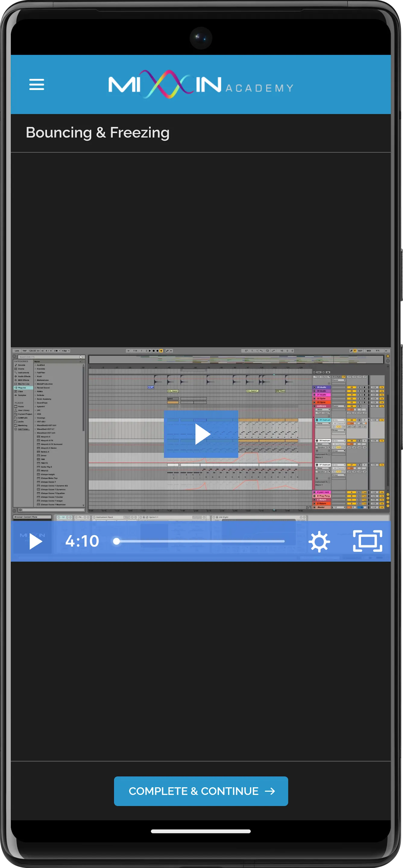
Task: Click the small play button in the player bar
Action: (x=35, y=541)
